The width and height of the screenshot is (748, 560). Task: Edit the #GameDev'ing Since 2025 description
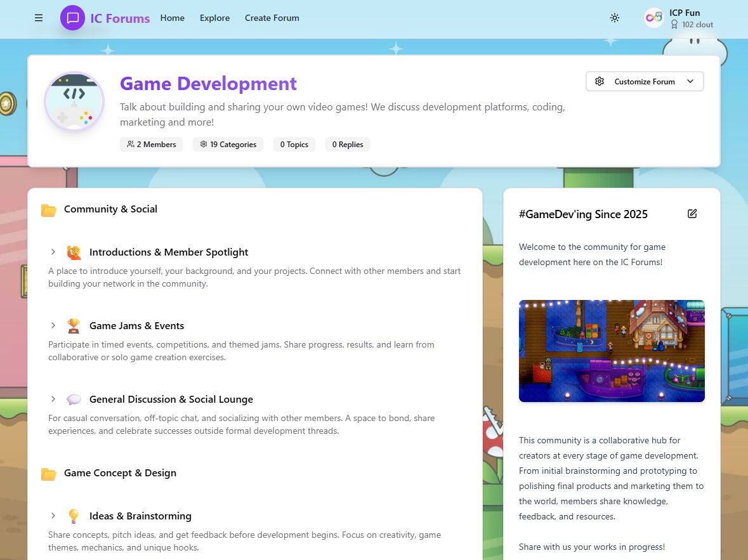(x=692, y=214)
